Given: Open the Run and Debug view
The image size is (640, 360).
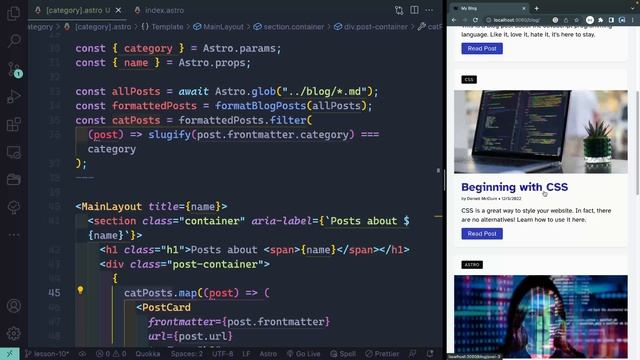Looking at the screenshot, I should [14, 97].
